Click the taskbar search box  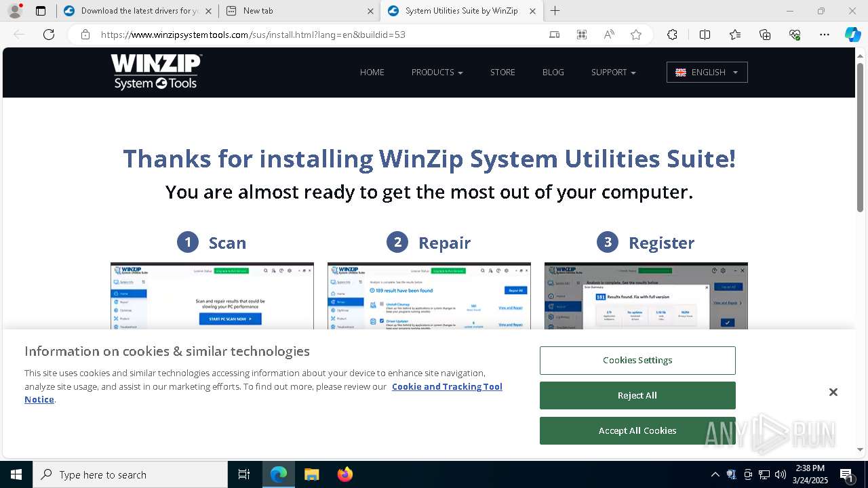click(x=130, y=474)
